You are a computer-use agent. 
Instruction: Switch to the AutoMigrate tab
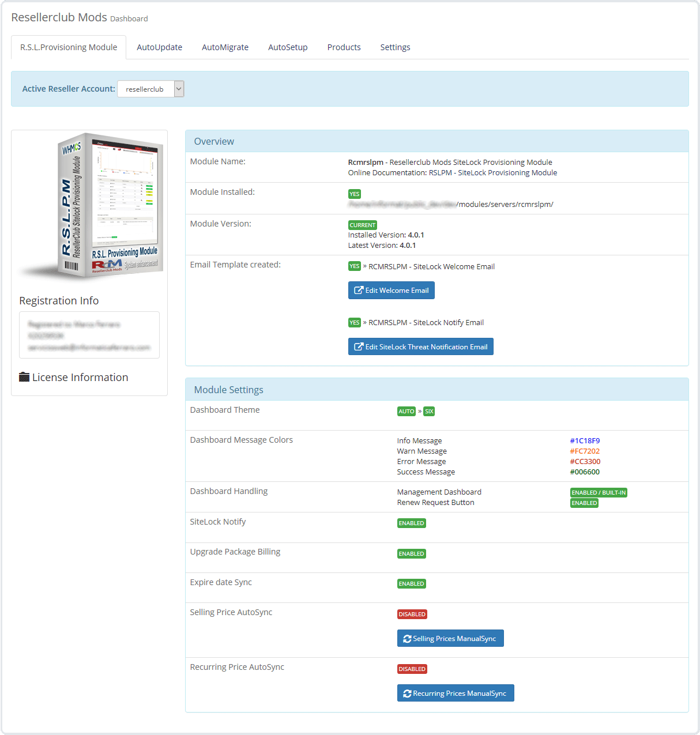tap(225, 47)
